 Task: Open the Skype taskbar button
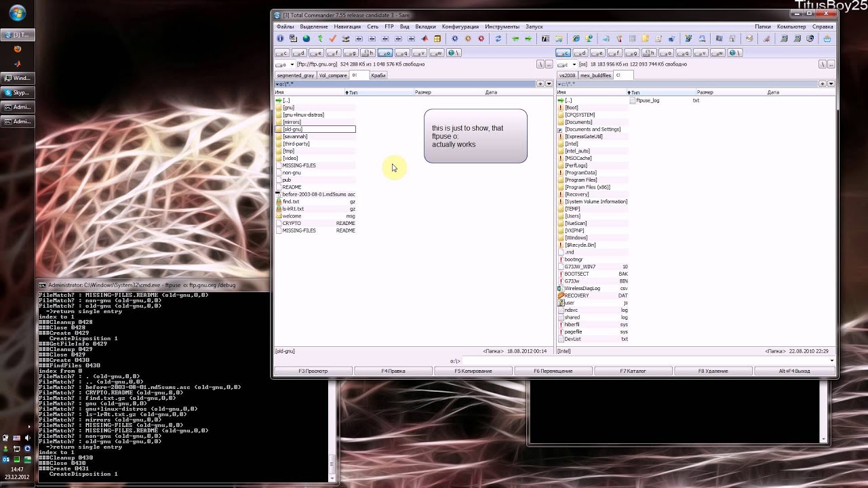coord(18,93)
